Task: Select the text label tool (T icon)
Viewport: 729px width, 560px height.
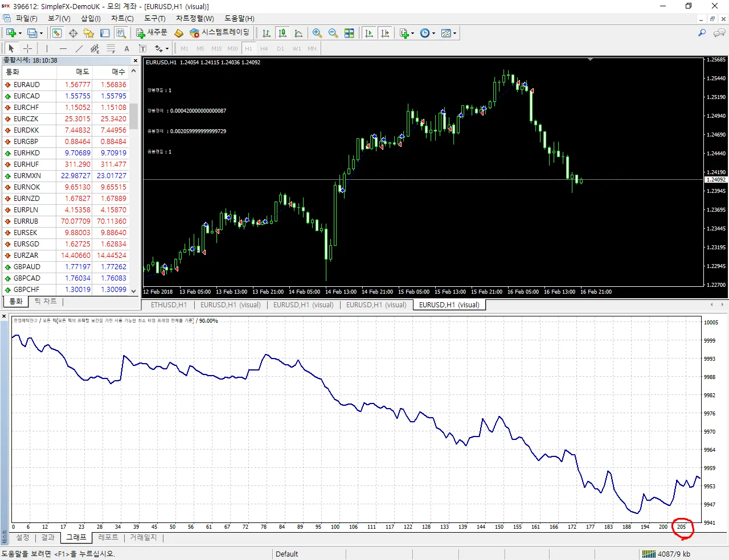Action: (x=142, y=48)
